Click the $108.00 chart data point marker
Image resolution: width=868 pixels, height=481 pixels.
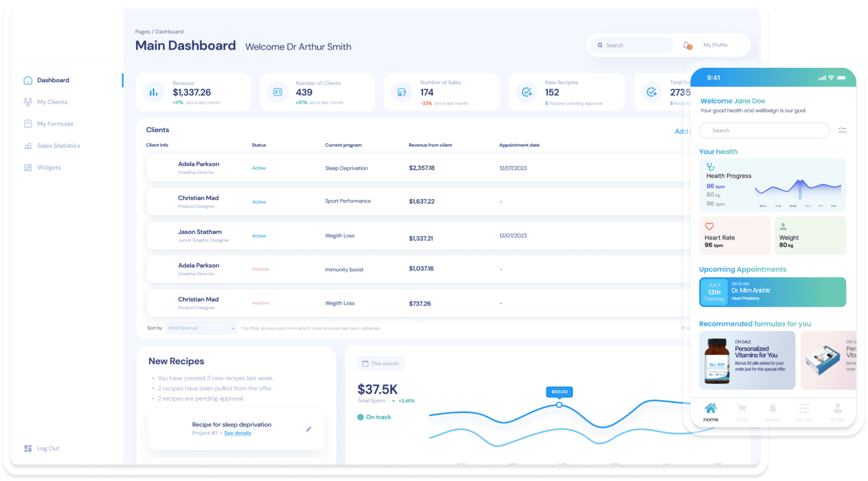(559, 405)
